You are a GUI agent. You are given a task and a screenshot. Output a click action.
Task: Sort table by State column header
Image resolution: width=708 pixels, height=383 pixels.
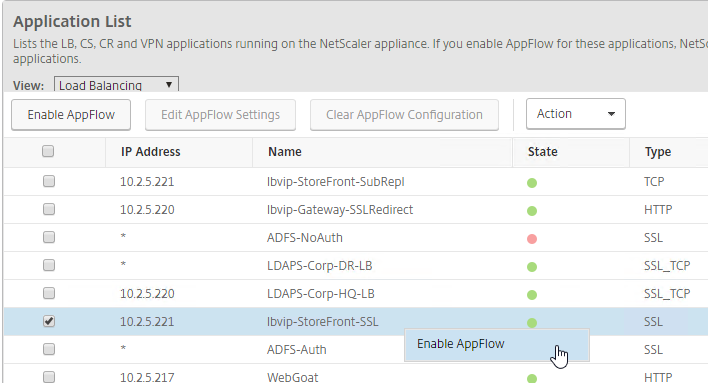542,152
